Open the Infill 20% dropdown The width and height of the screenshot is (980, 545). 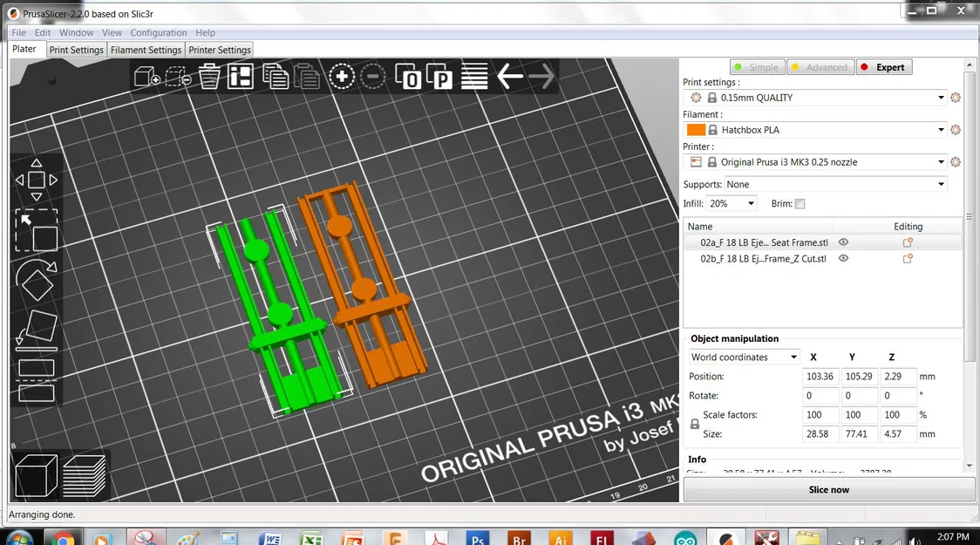[732, 203]
